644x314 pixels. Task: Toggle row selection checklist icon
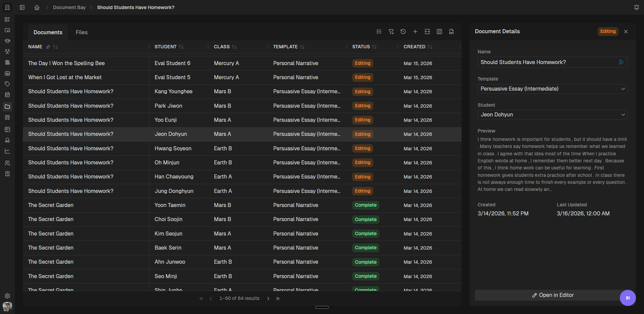coord(379,32)
